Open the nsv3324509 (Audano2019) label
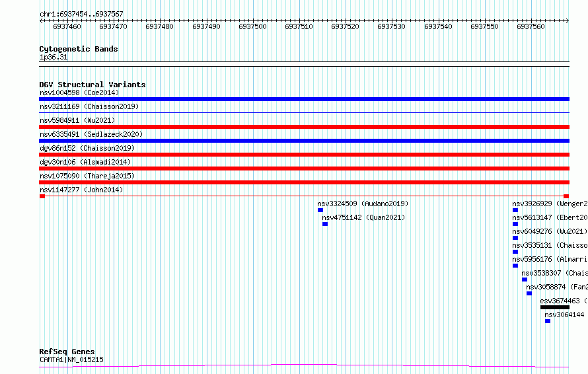The height and width of the screenshot is (374, 588). [x=363, y=204]
